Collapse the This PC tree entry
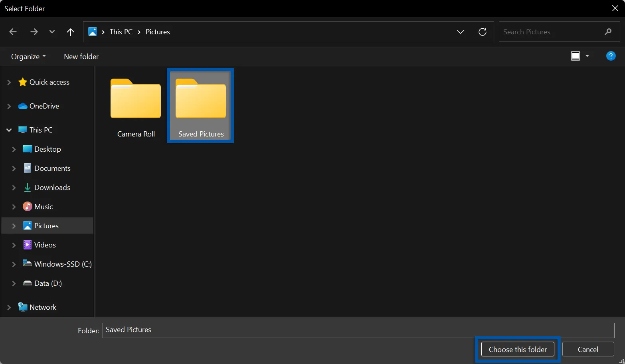Screen dimensions: 625x364 coord(8,130)
